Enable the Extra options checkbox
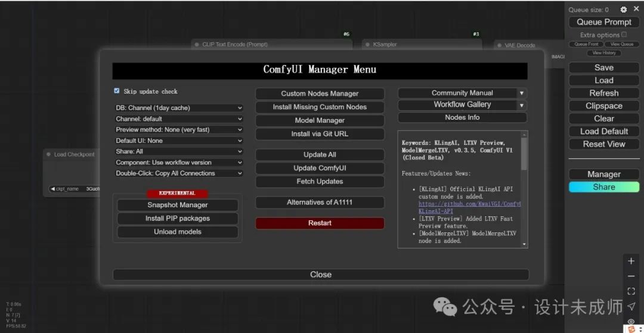Viewport: 644px width, 333px height. coord(624,35)
